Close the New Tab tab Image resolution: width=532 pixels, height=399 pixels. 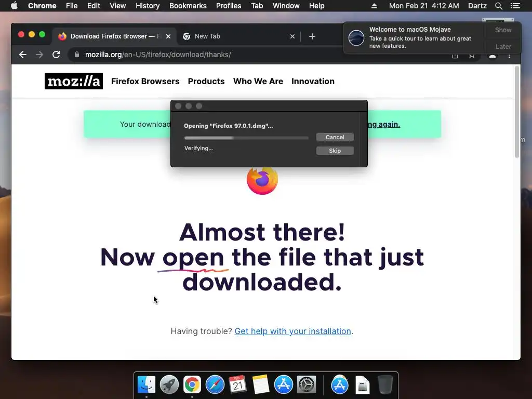[x=292, y=36]
